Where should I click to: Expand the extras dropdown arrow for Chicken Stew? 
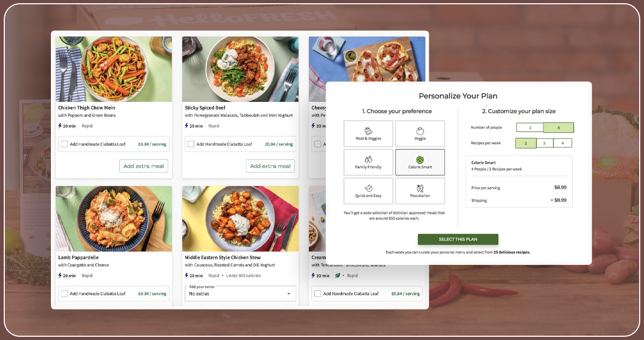tap(289, 294)
